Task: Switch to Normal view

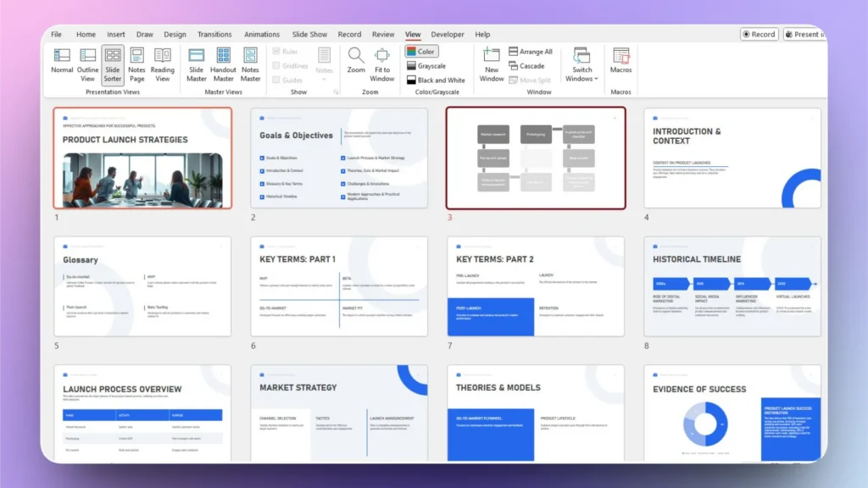Action: coord(62,64)
